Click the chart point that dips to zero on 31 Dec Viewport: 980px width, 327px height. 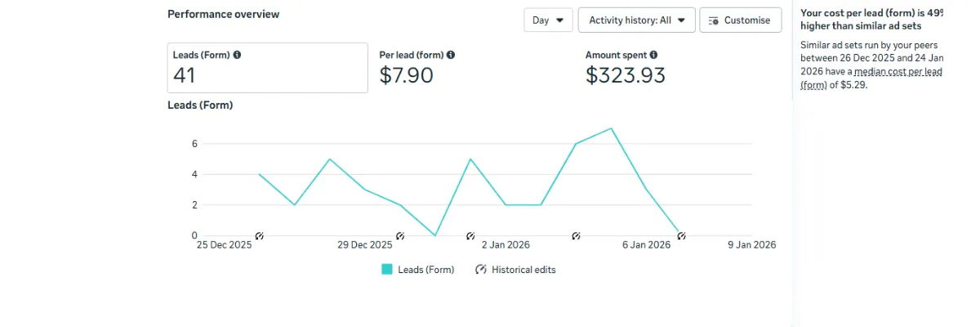435,235
